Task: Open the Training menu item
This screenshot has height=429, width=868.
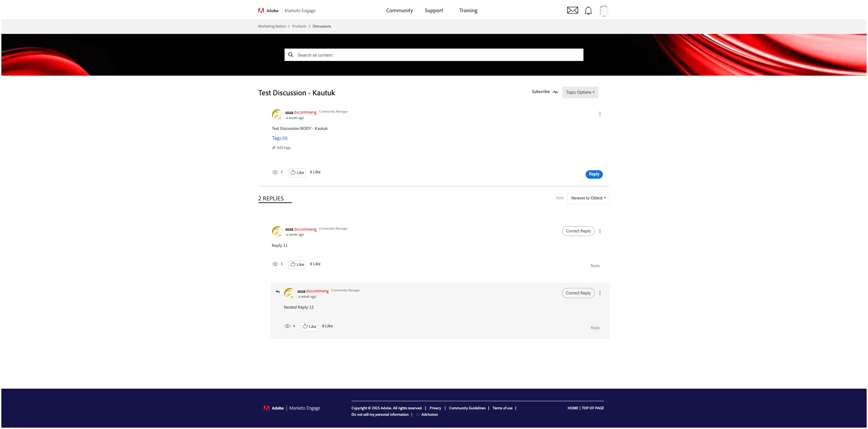Action: 468,11
